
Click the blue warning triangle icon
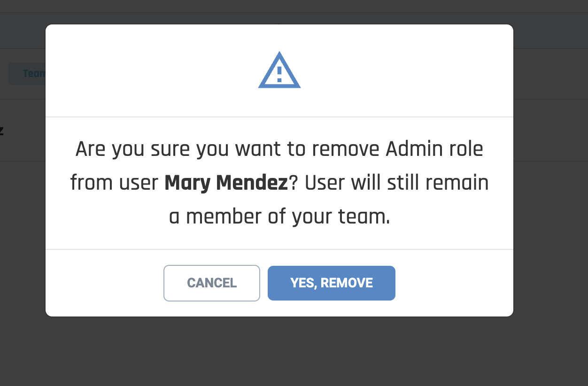coord(279,70)
